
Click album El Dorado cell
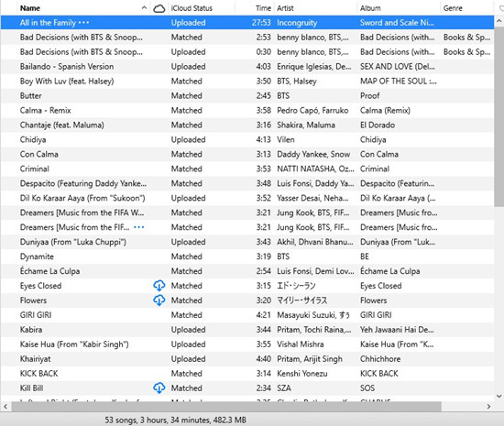pyautogui.click(x=378, y=125)
